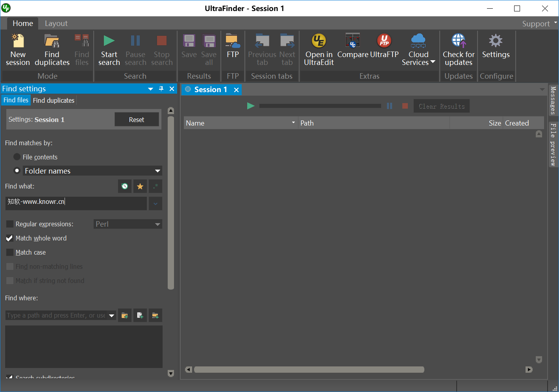Click into the Find what text field
This screenshot has height=392, width=559.
tap(76, 203)
